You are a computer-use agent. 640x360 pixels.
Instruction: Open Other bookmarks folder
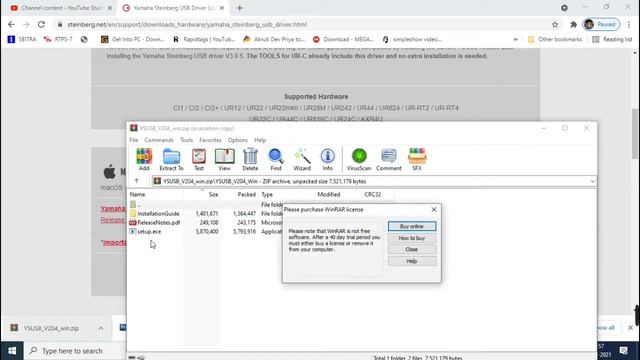click(x=555, y=39)
